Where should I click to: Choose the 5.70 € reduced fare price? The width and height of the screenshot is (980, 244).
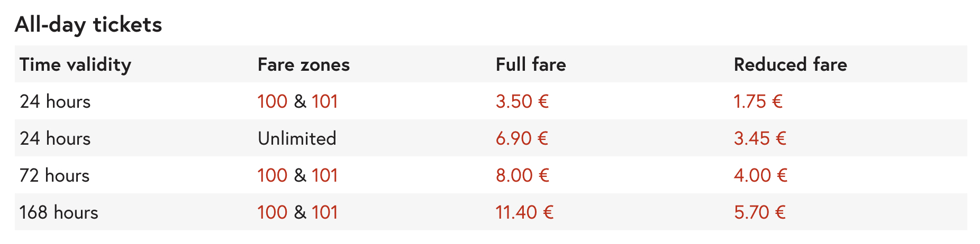click(759, 212)
